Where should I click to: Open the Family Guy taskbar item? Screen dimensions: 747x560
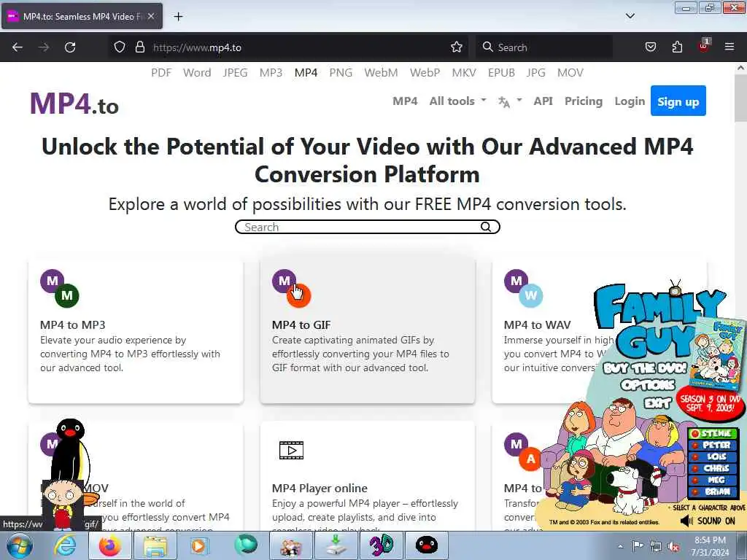click(x=290, y=545)
